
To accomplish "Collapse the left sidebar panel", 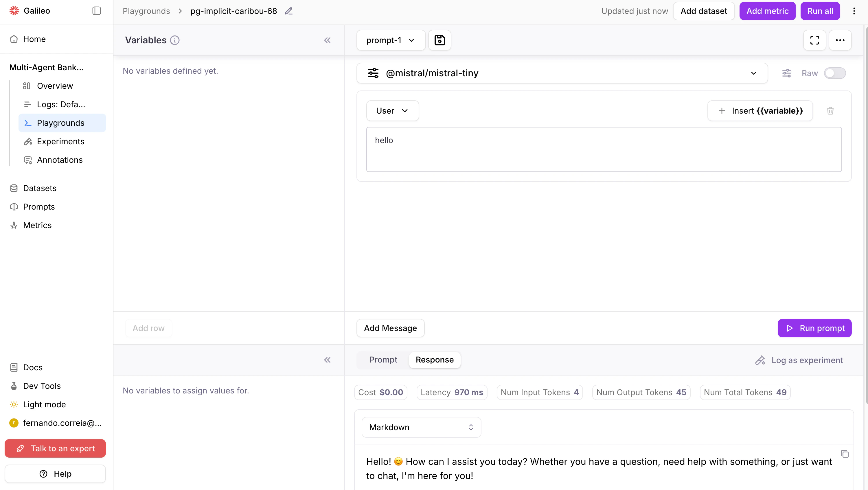I will 96,10.
